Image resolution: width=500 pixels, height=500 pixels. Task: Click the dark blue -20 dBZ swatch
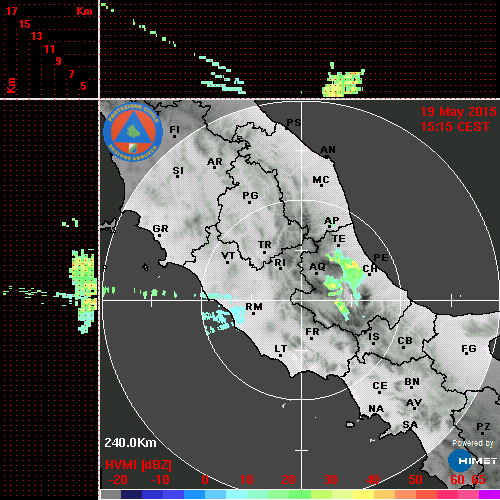click(x=131, y=494)
